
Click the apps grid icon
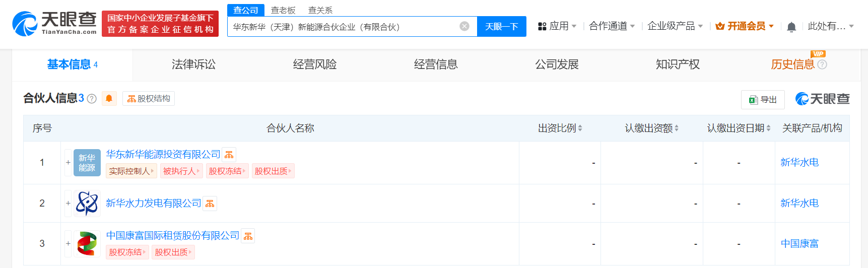tap(542, 26)
